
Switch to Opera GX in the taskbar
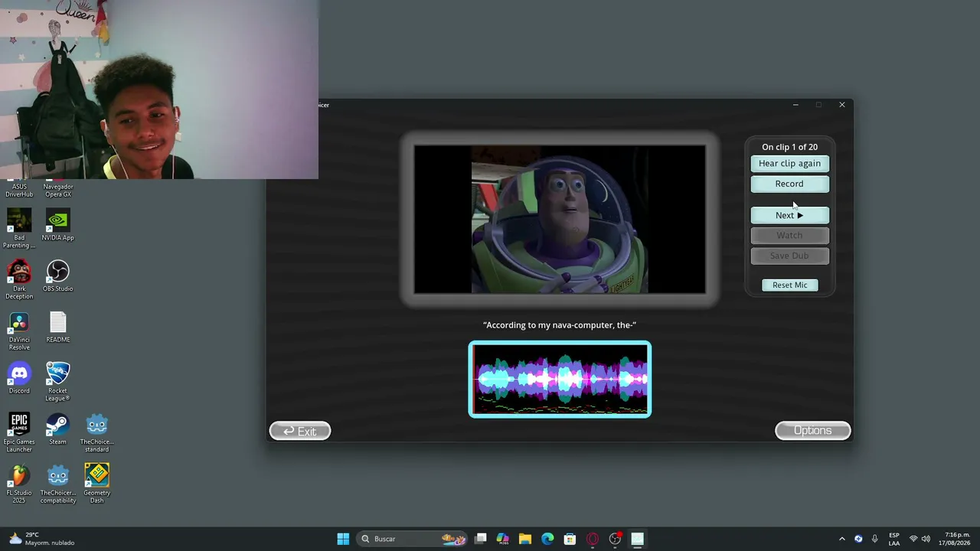coord(593,539)
